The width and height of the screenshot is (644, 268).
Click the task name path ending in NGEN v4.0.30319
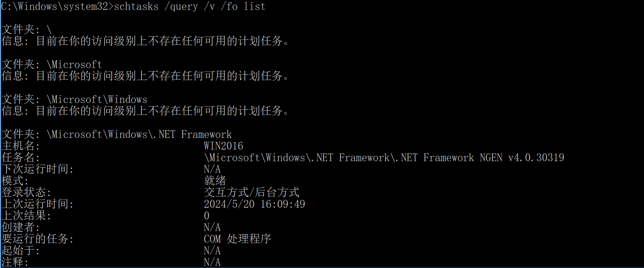(x=384, y=158)
